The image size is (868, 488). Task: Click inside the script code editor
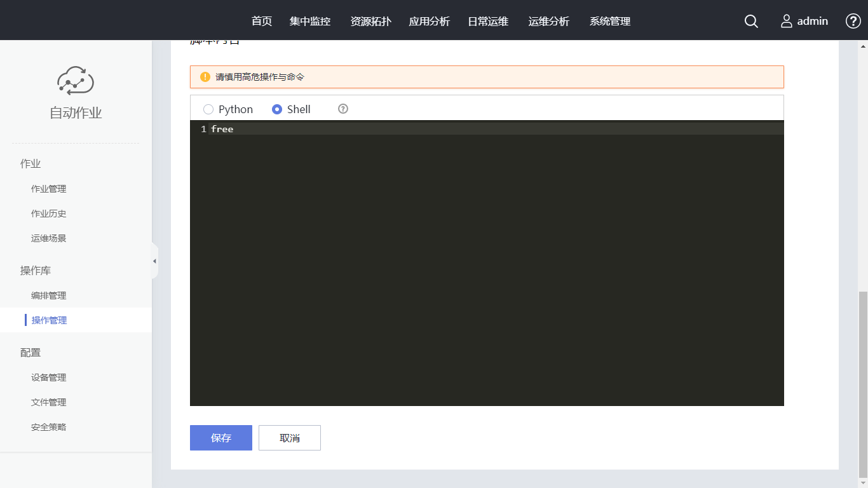point(487,267)
